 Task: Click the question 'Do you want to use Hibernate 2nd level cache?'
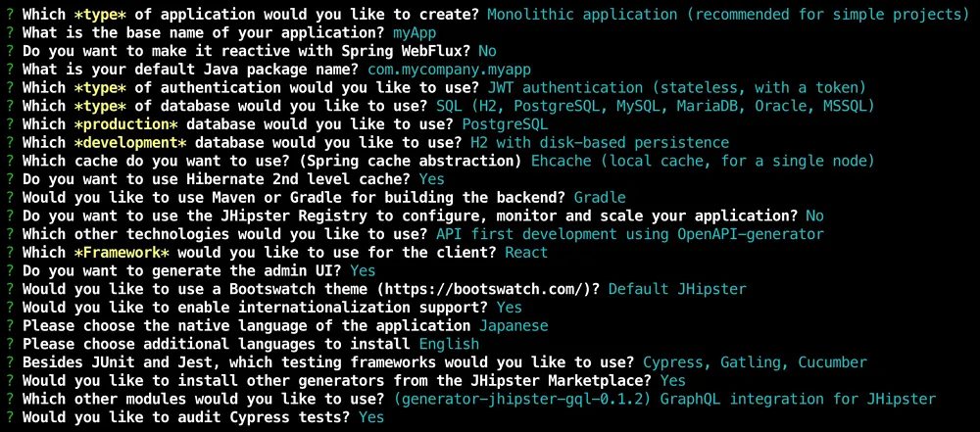click(218, 179)
